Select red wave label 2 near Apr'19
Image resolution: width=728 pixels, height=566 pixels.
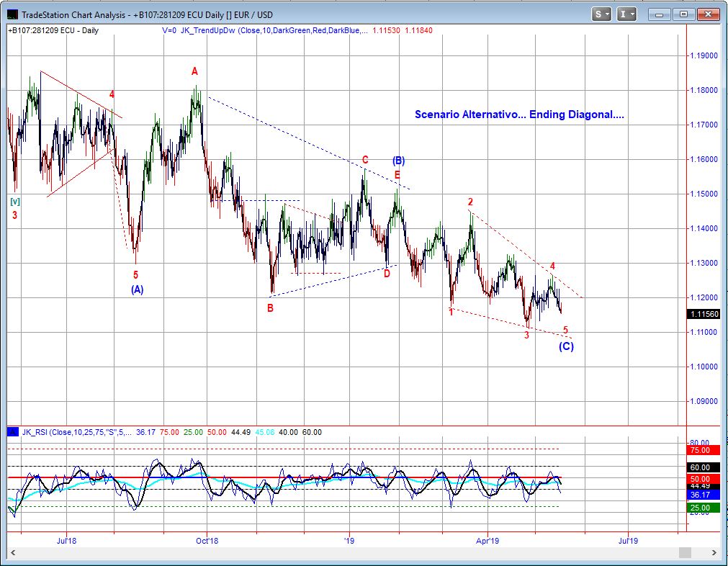[470, 202]
